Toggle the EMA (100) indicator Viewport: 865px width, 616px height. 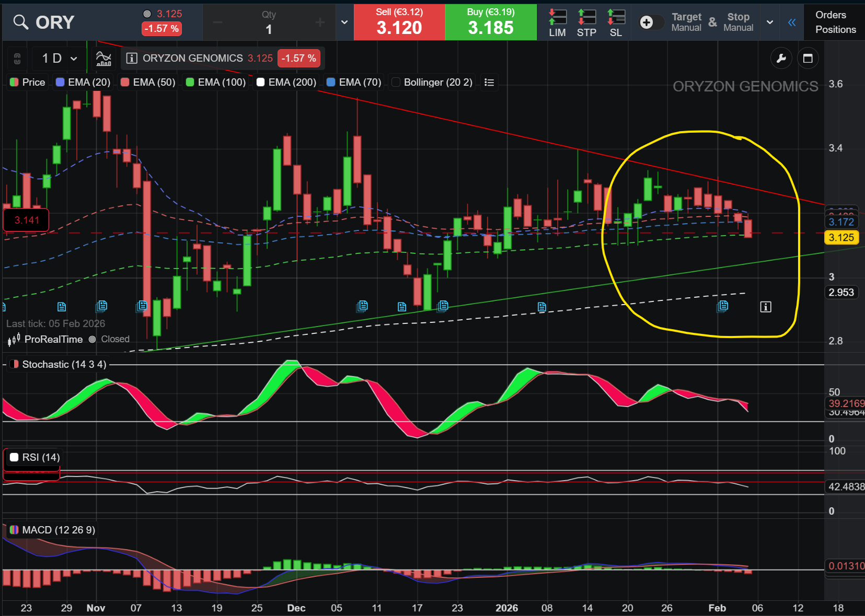point(216,82)
